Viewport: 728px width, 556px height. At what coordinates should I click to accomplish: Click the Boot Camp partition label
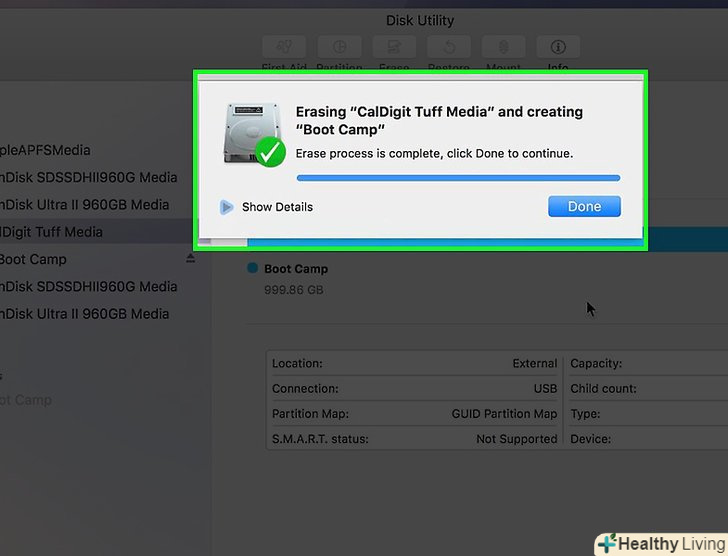[x=296, y=269]
